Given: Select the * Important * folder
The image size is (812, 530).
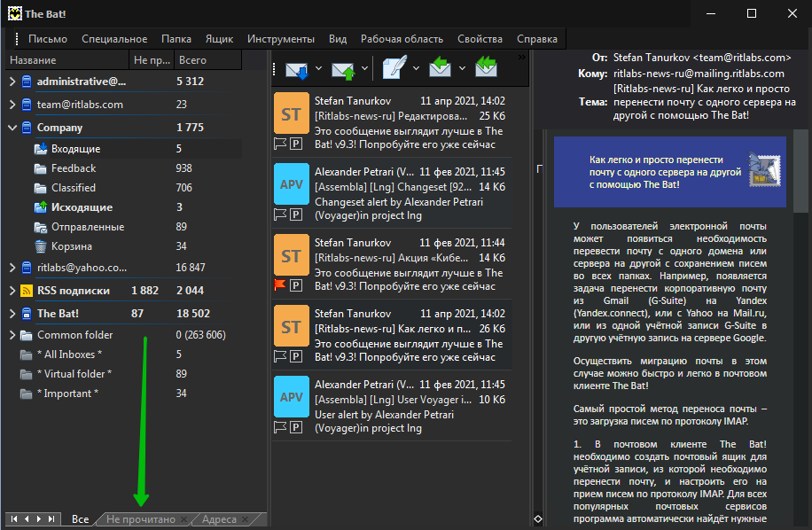Looking at the screenshot, I should tap(67, 394).
